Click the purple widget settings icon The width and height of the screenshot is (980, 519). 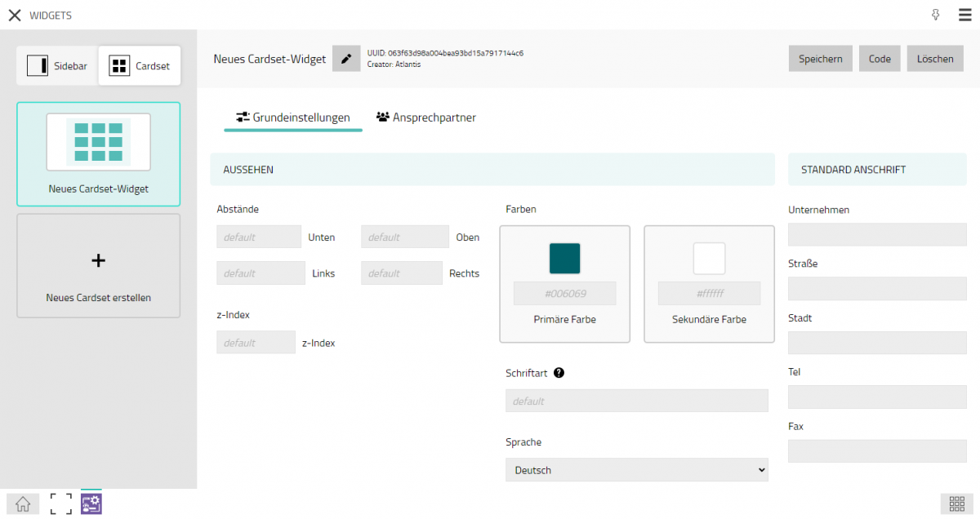click(91, 503)
